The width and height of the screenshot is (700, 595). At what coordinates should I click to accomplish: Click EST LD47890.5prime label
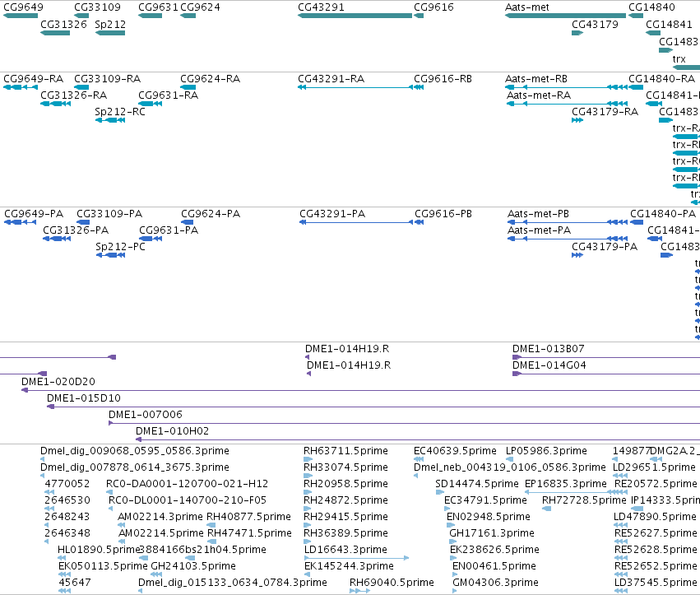[655, 517]
